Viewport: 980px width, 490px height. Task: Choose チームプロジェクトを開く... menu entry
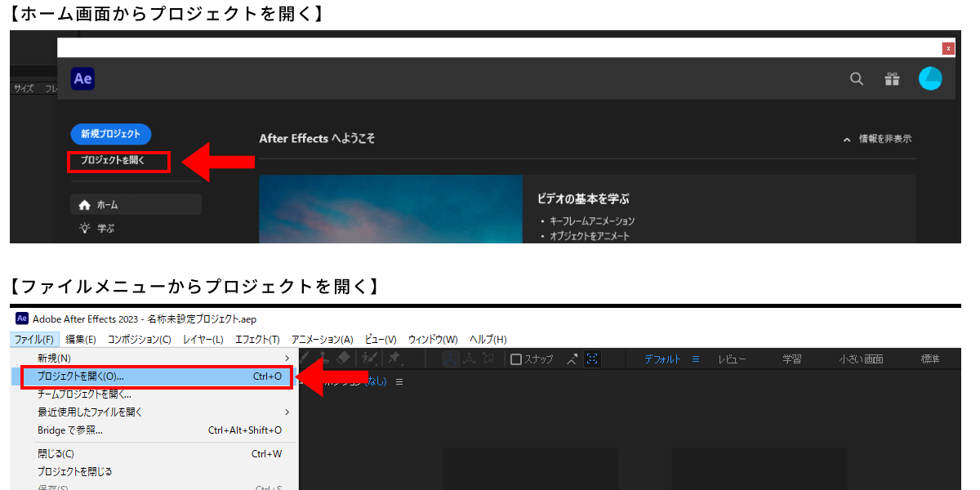click(x=154, y=394)
